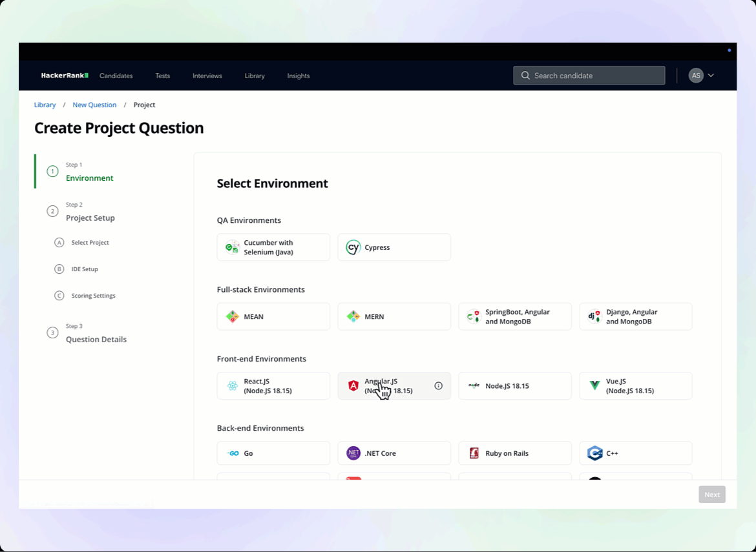The height and width of the screenshot is (552, 756).
Task: Click the Go gopher icon
Action: point(233,453)
